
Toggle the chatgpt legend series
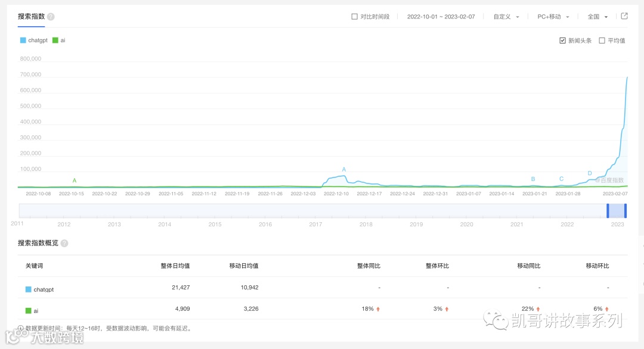[x=33, y=40]
